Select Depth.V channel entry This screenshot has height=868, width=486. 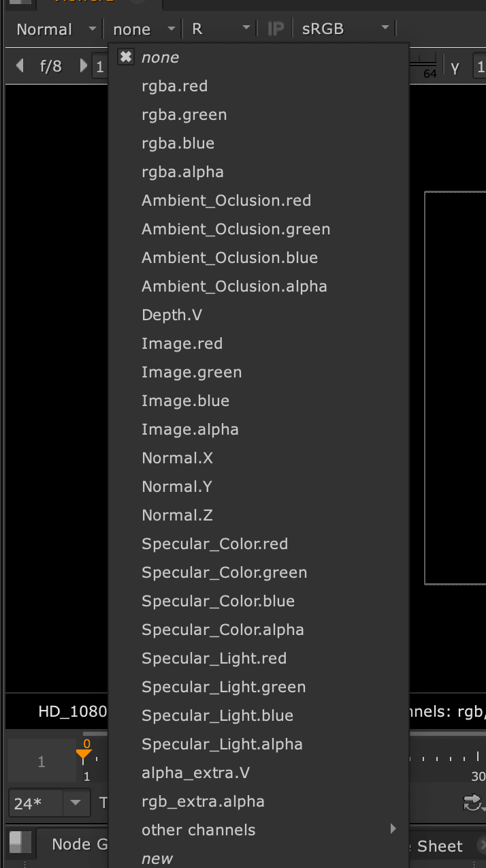point(172,315)
